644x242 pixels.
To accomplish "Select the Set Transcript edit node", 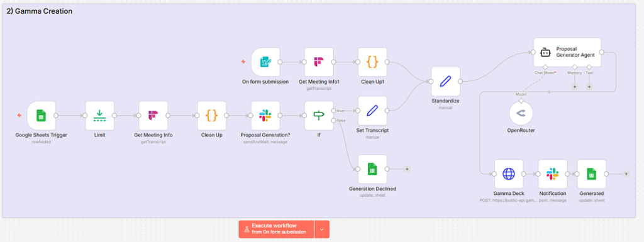I will (372, 111).
